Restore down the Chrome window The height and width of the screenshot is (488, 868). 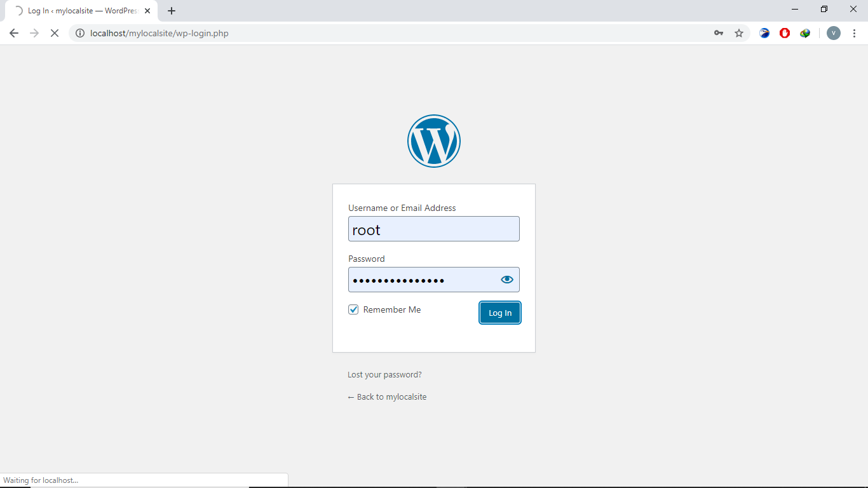824,9
